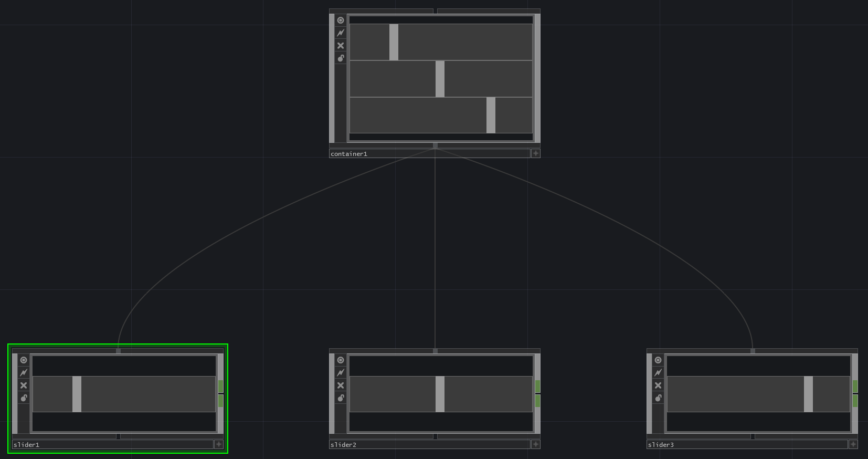Toggle bypass flag on container1
Screen dimensions: 868x459
pos(341,46)
